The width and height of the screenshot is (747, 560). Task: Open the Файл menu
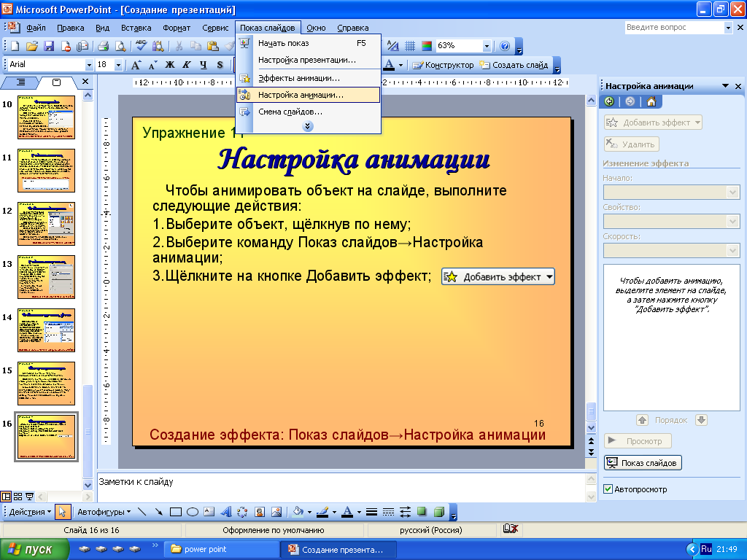pyautogui.click(x=36, y=28)
